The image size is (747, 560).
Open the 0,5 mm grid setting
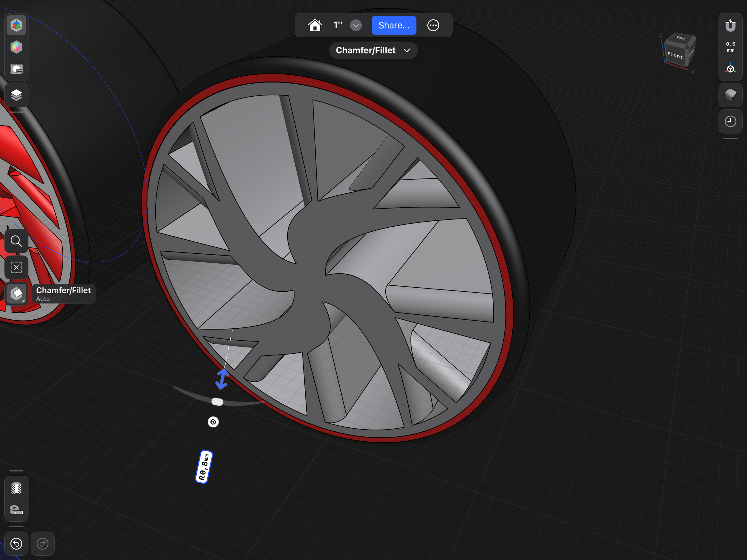click(x=731, y=47)
